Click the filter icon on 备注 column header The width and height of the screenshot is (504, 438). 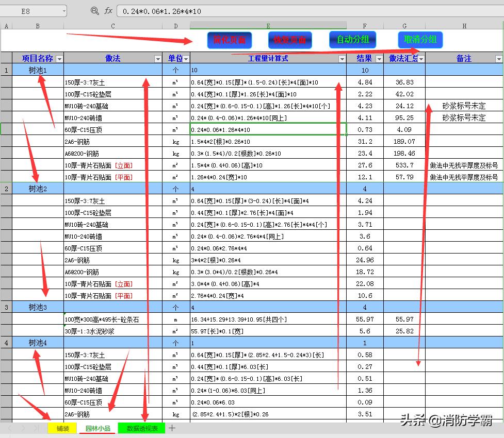[x=498, y=58]
